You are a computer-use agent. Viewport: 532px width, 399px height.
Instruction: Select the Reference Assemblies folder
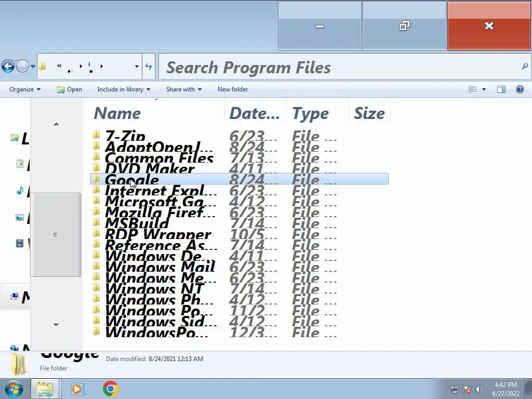click(x=239, y=244)
